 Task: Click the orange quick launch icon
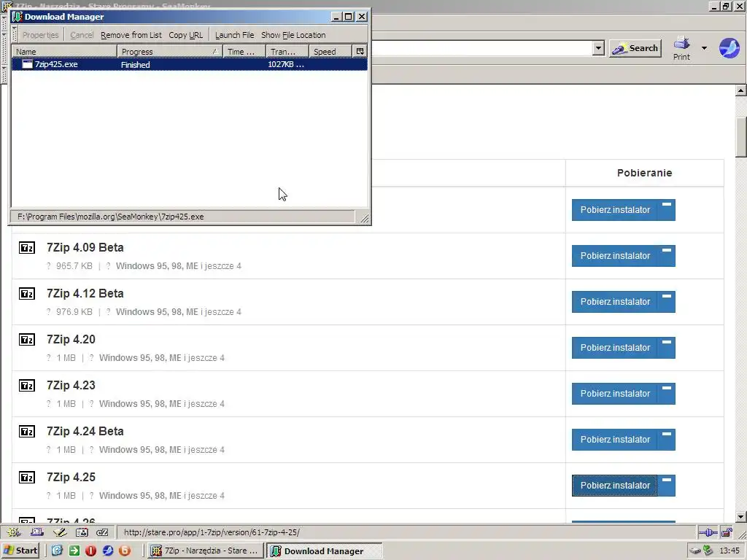[125, 551]
